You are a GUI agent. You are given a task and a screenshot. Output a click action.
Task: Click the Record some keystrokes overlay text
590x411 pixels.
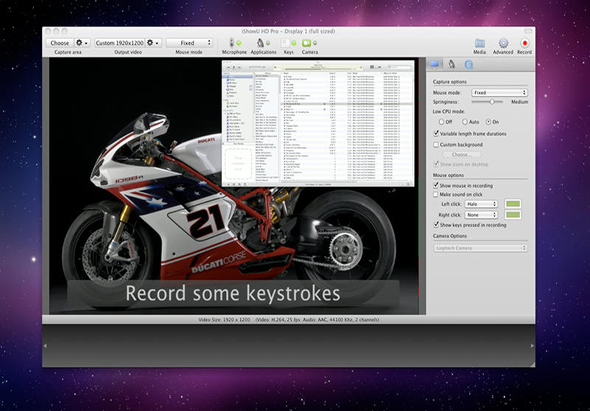(233, 293)
